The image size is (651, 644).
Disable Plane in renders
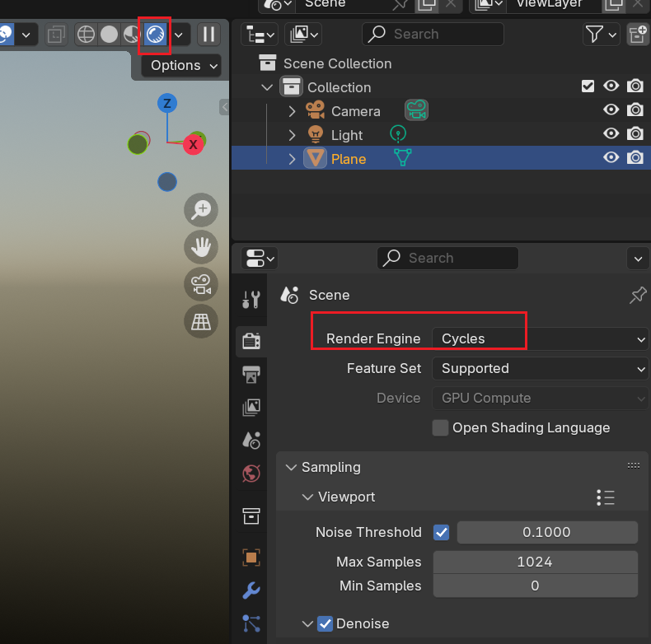(x=635, y=157)
